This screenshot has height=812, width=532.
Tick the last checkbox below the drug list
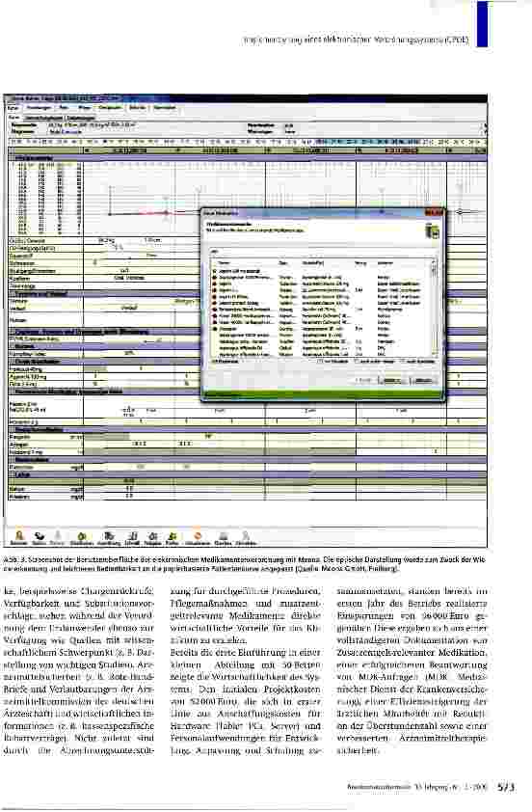point(404,361)
